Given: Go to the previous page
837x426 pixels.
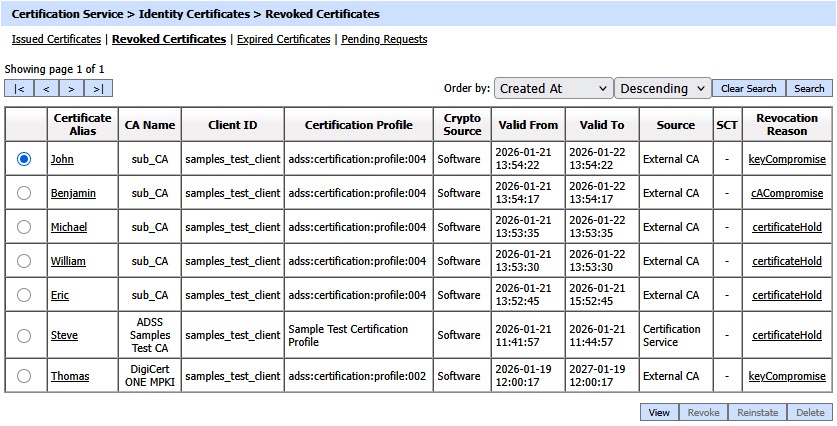Looking at the screenshot, I should 46,89.
